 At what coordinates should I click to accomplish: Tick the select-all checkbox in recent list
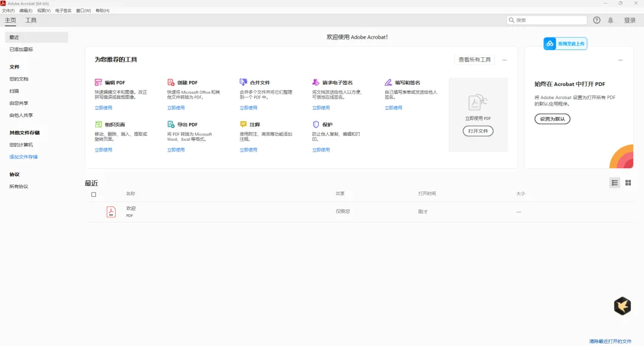pos(94,194)
